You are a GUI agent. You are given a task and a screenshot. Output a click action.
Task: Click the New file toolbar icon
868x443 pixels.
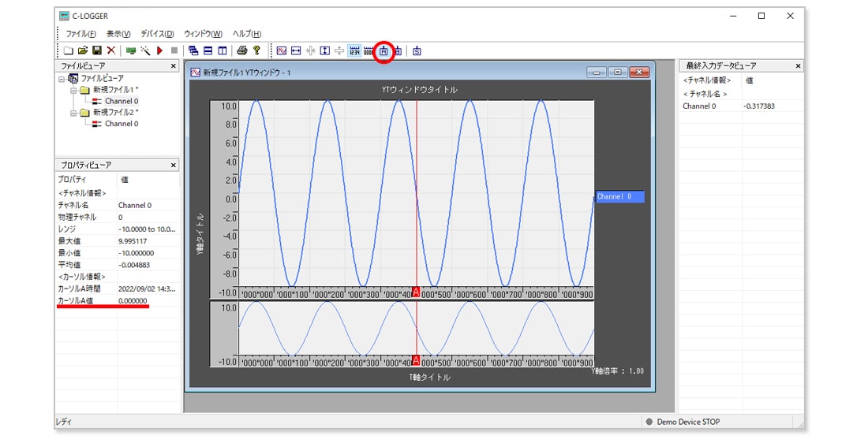tap(68, 50)
